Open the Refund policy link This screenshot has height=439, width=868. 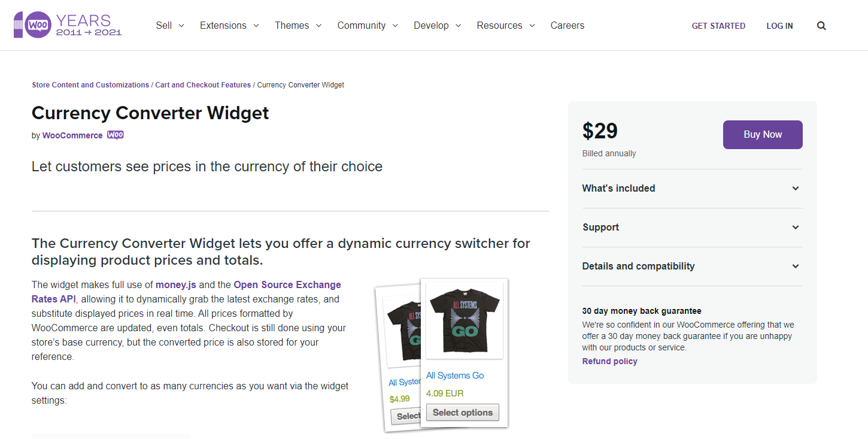609,361
